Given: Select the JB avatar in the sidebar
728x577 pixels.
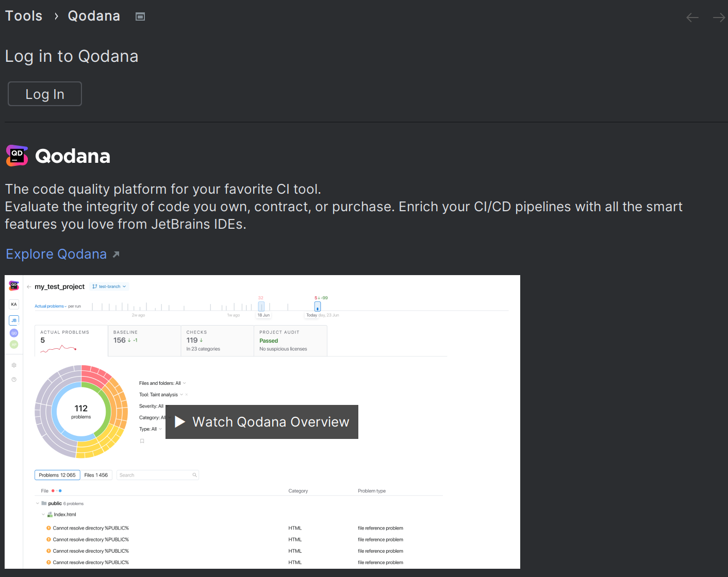Looking at the screenshot, I should coord(14,320).
